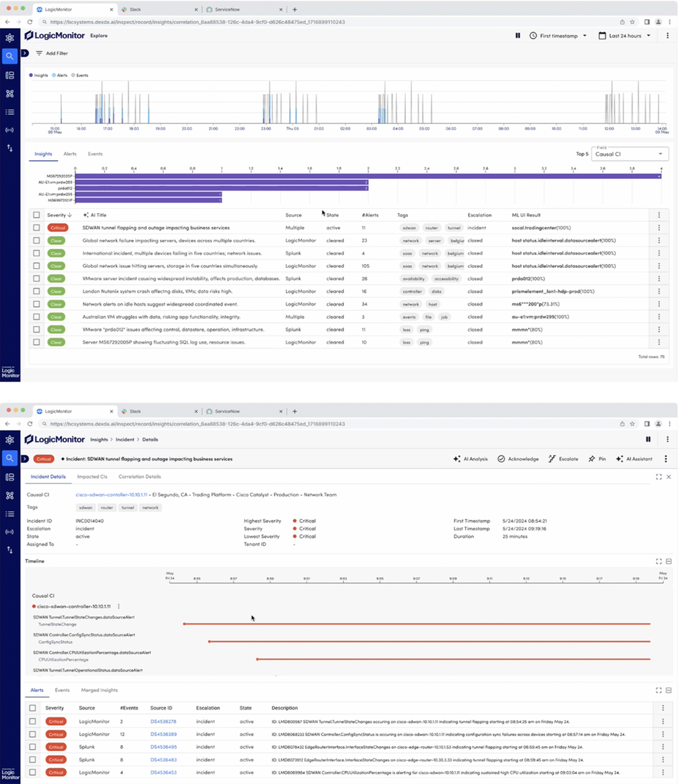Reload the page in the Explore browser window

pyautogui.click(x=30, y=22)
